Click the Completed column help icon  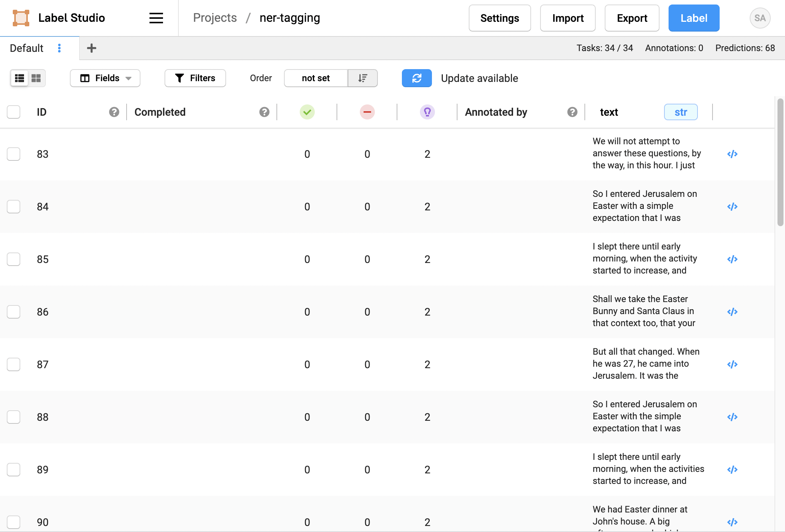[264, 112]
